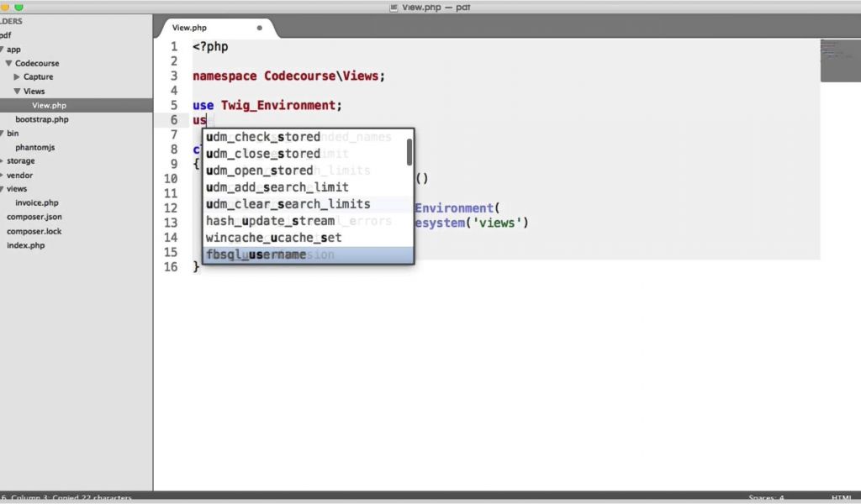
Task: Choose wincache_ucache_set autocomplete suggestion
Action: click(x=308, y=238)
